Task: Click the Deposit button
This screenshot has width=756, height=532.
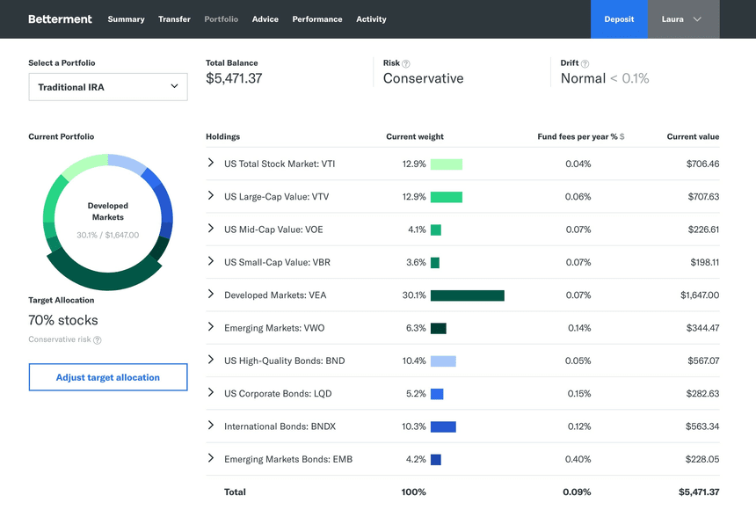Action: (x=619, y=19)
